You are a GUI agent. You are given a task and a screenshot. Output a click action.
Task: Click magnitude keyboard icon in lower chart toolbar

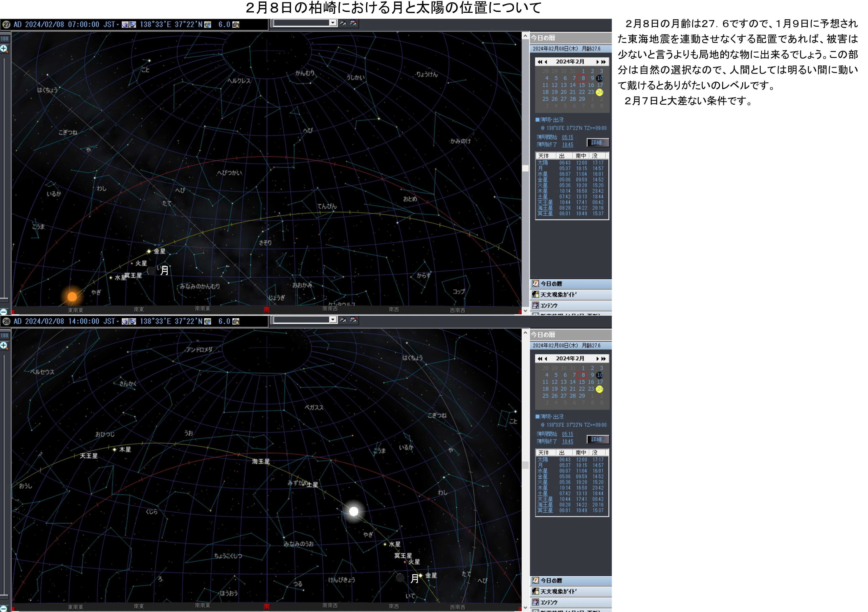coord(236,322)
